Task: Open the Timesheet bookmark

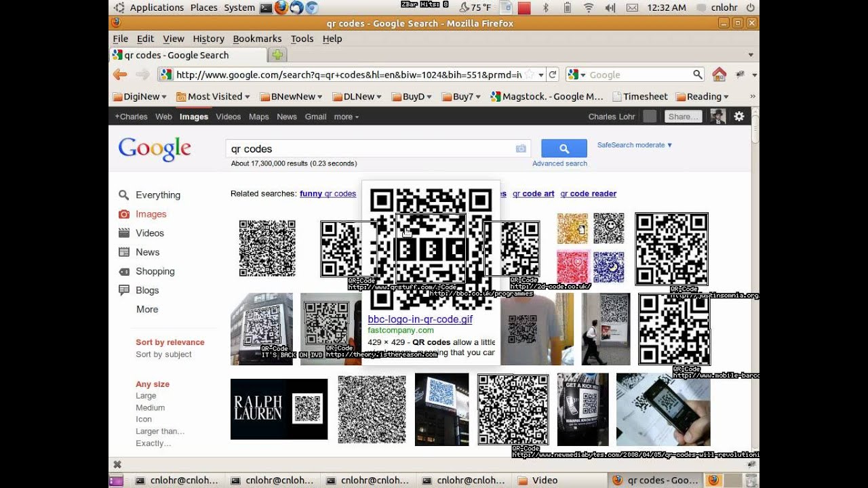Action: tap(639, 96)
